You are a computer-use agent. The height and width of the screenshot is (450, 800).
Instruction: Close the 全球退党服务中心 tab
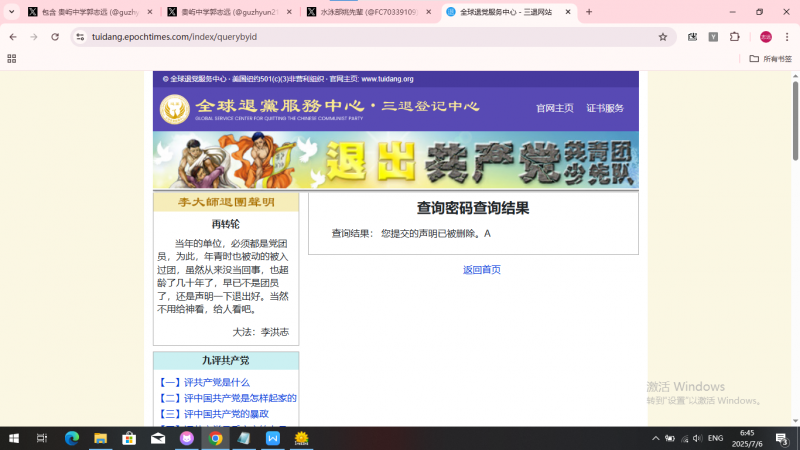pyautogui.click(x=568, y=12)
